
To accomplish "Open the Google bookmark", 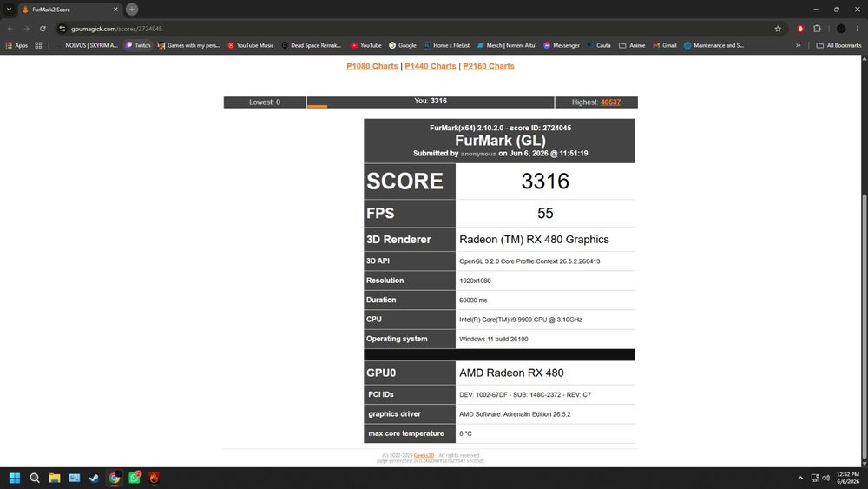I will point(403,45).
